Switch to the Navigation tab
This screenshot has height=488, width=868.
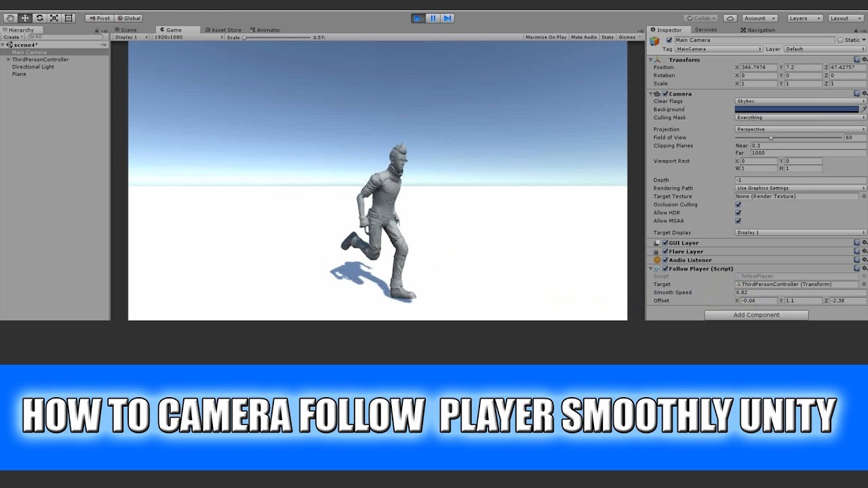click(x=758, y=30)
